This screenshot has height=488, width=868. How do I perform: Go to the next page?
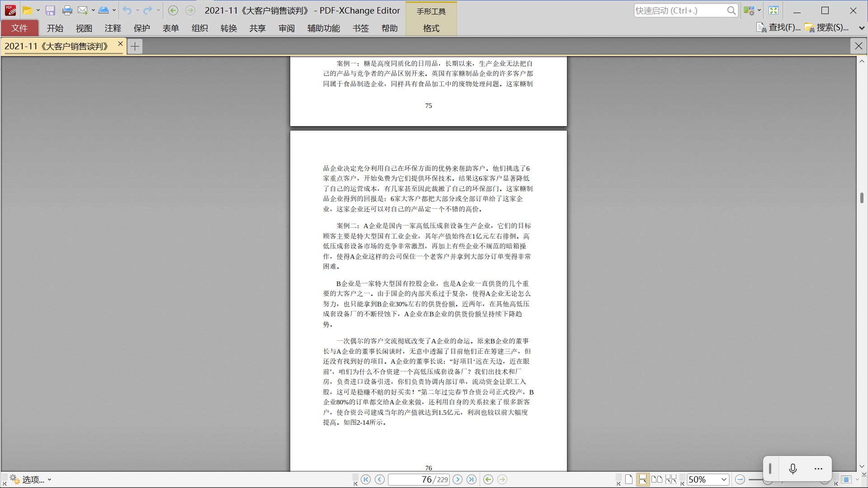point(458,479)
